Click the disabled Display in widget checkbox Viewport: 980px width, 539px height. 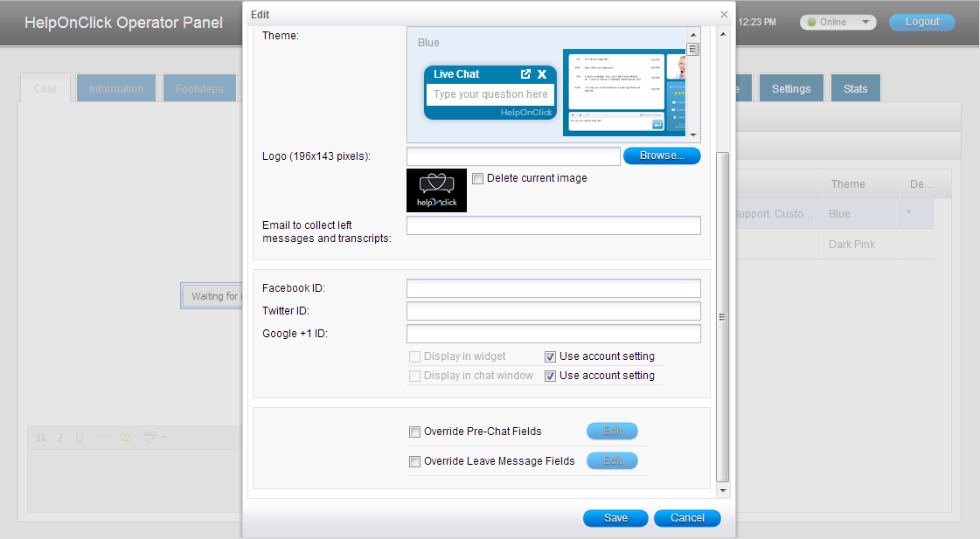pyautogui.click(x=414, y=356)
